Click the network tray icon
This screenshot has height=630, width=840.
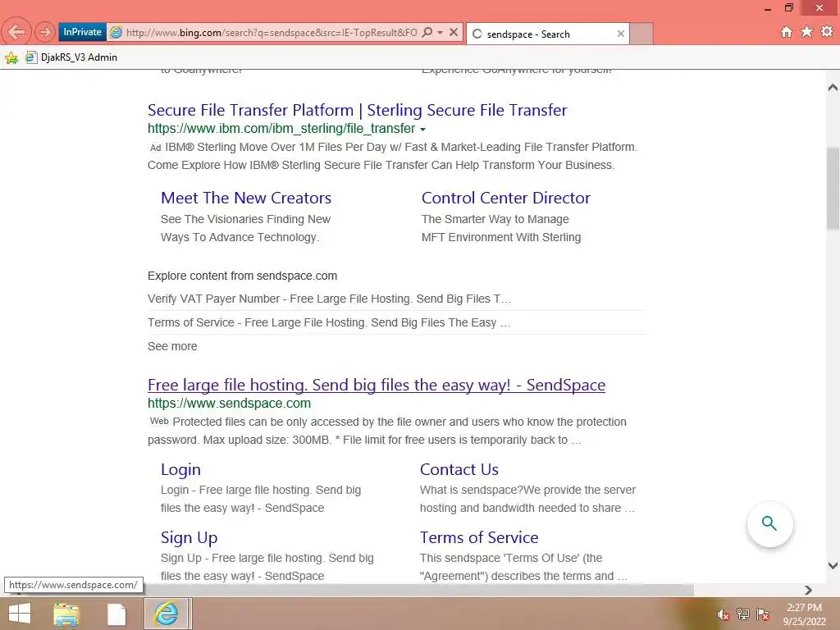pyautogui.click(x=742, y=614)
